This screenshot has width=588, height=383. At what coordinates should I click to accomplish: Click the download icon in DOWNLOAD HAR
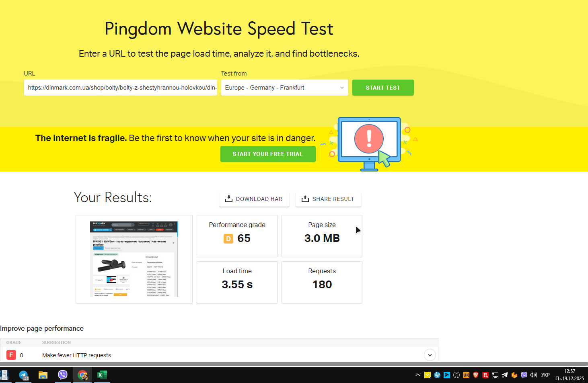[x=229, y=199]
